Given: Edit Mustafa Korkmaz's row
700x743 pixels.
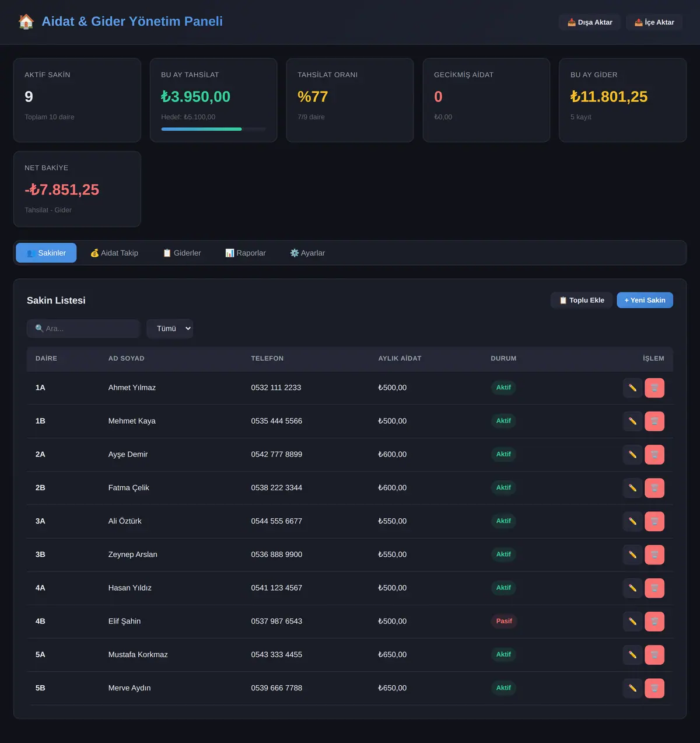Looking at the screenshot, I should click(x=632, y=654).
